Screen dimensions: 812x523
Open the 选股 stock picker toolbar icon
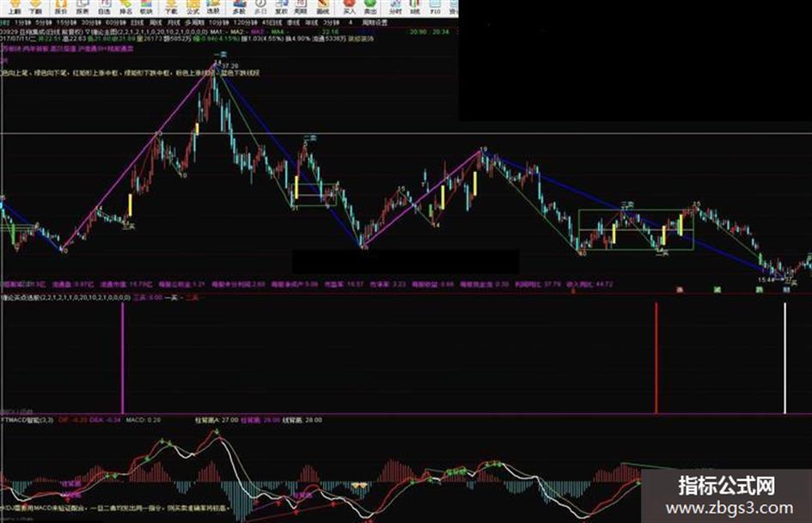coord(213,7)
